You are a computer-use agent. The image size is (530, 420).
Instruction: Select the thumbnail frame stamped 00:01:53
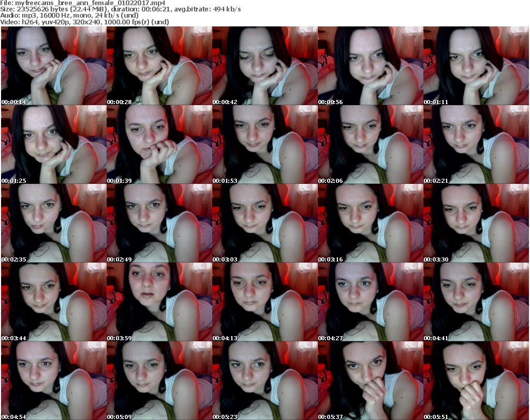click(264, 144)
